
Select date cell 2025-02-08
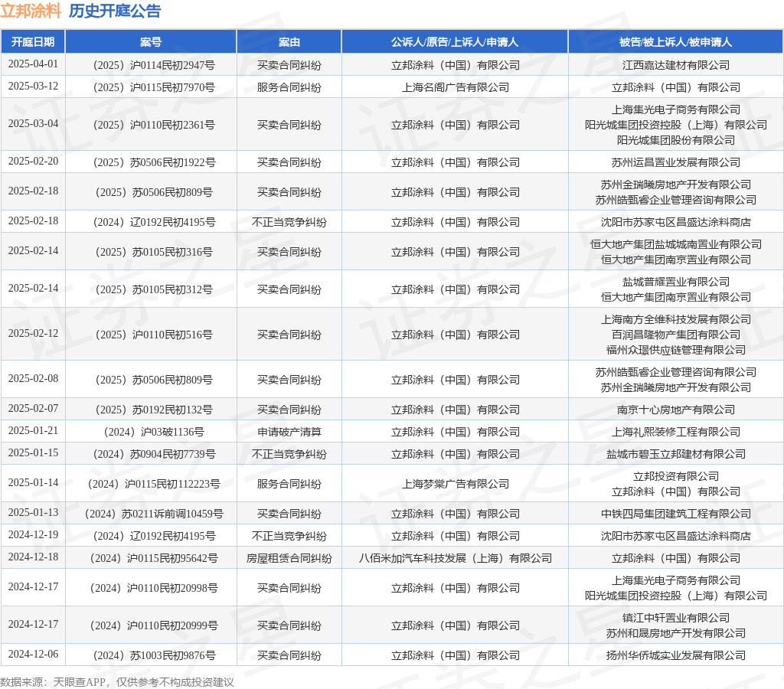coord(33,378)
